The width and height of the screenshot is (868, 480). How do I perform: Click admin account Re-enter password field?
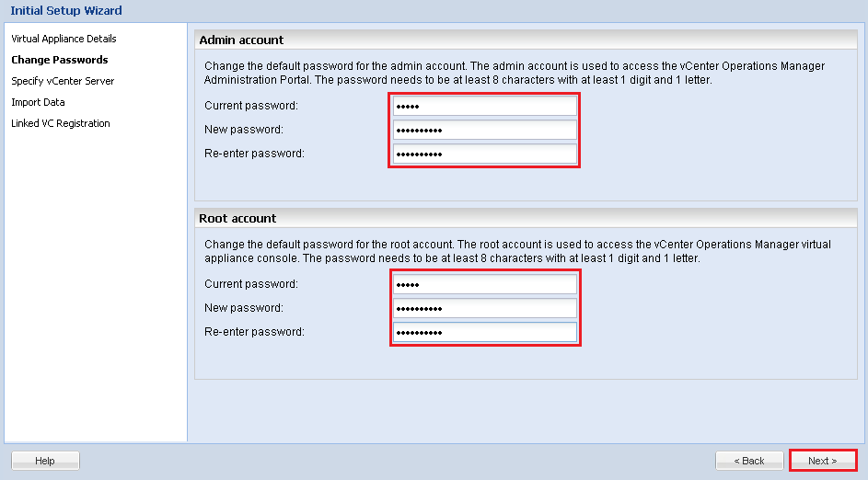(x=484, y=154)
